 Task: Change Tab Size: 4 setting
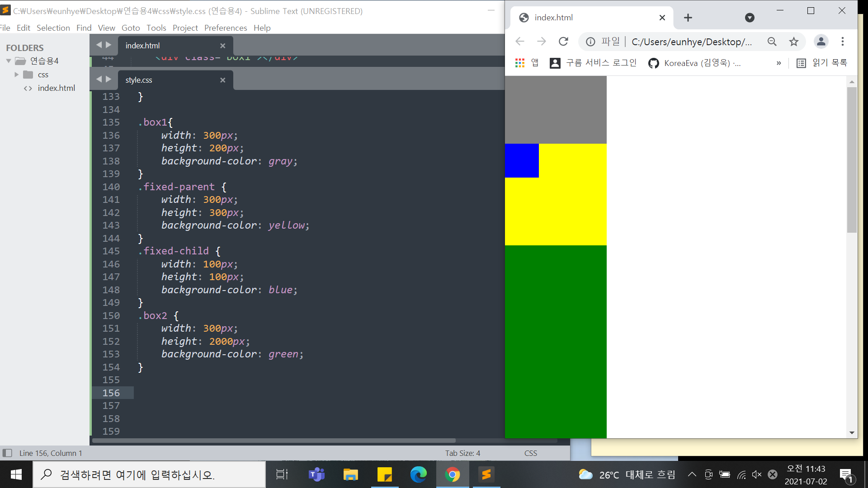point(462,453)
